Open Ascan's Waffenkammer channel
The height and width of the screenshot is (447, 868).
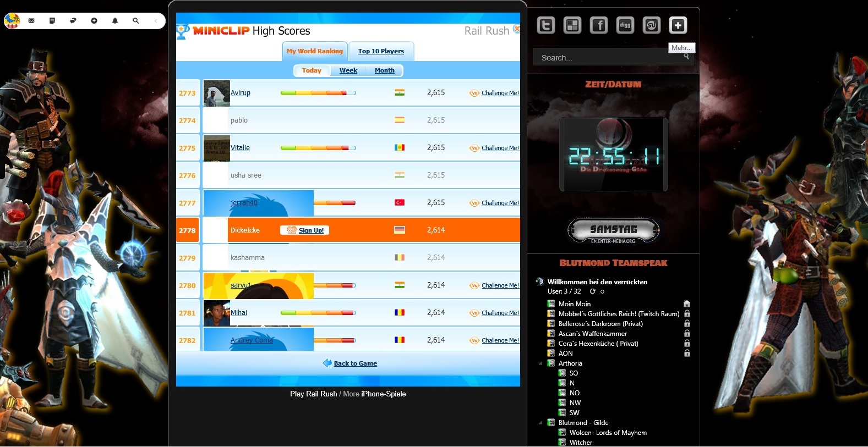(592, 333)
